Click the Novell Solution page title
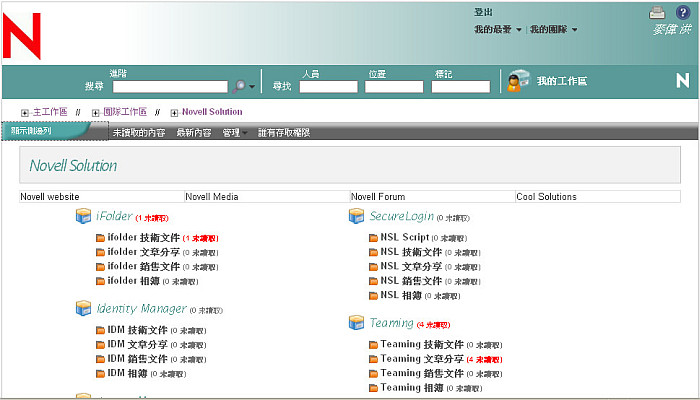The height and width of the screenshot is (400, 700). point(73,166)
